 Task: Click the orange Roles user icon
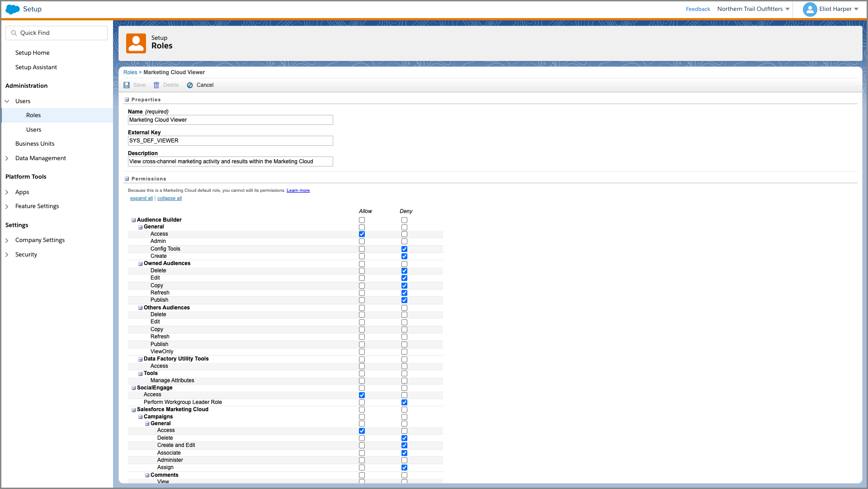click(x=136, y=43)
